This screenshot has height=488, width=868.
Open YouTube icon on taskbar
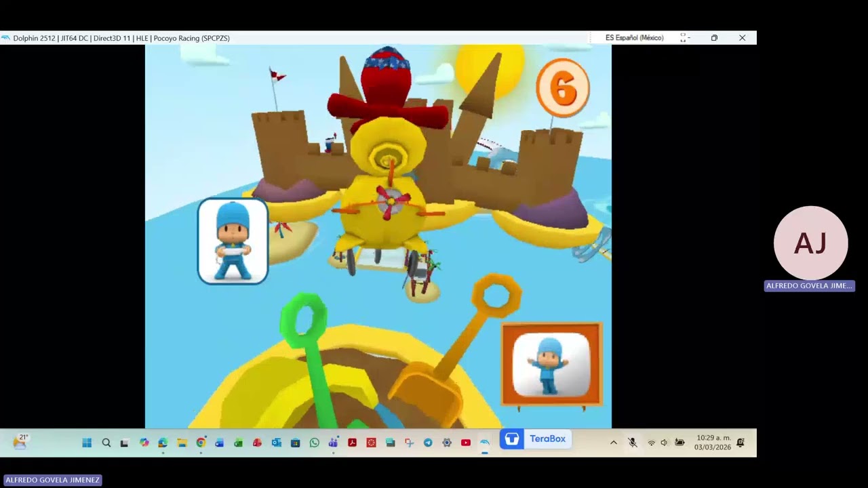tap(466, 443)
